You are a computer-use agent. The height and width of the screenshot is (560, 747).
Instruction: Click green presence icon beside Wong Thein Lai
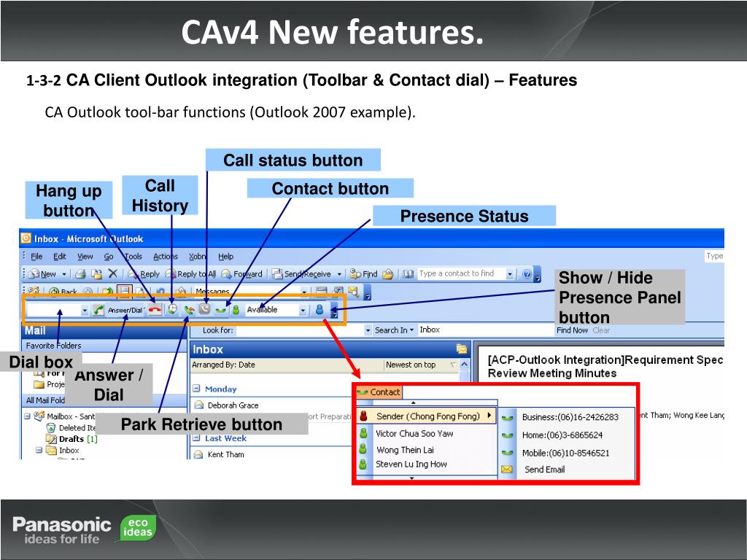click(x=363, y=449)
